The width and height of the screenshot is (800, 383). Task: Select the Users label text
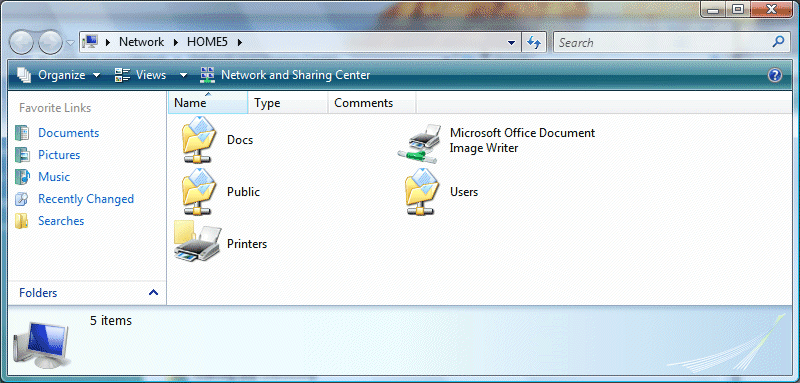[x=464, y=192]
